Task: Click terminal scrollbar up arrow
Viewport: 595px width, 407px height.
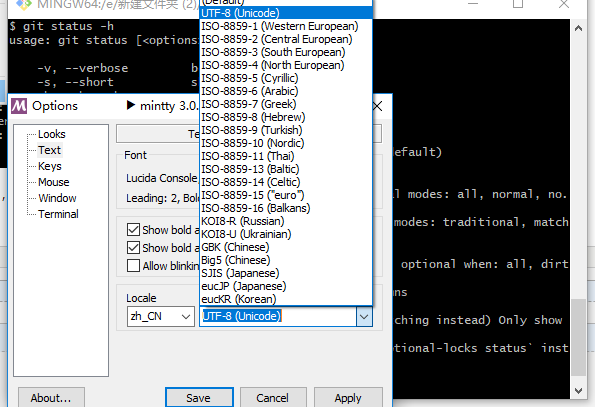Action: [x=578, y=28]
